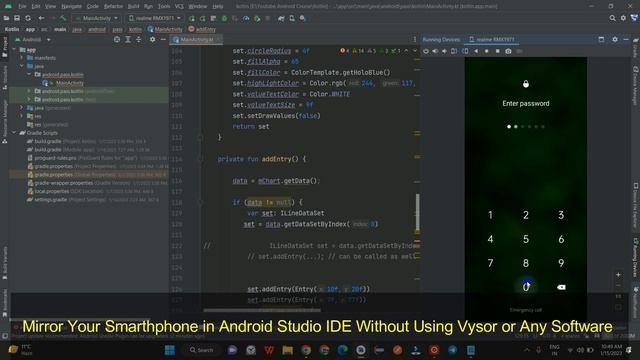Image resolution: width=640 pixels, height=360 pixels.
Task: Click Select Opened File target icon
Action: click(117, 40)
